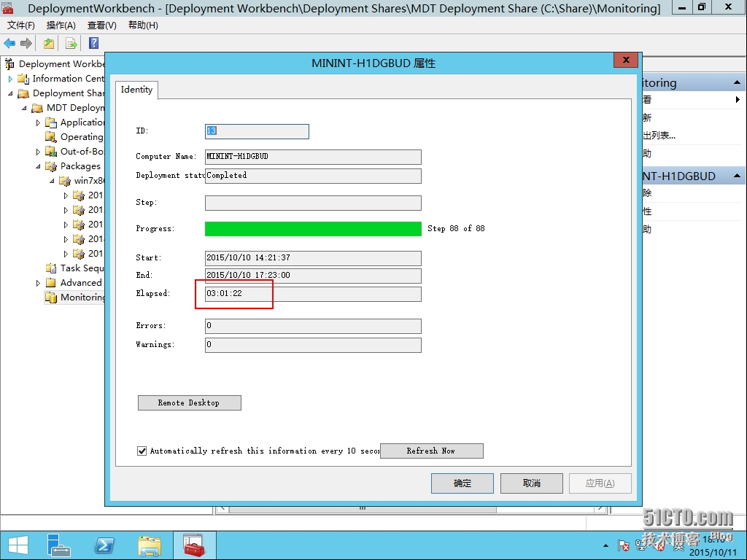Collapse the MDT Deployment Share node
Viewport: 747px width, 560px height.
tap(24, 108)
